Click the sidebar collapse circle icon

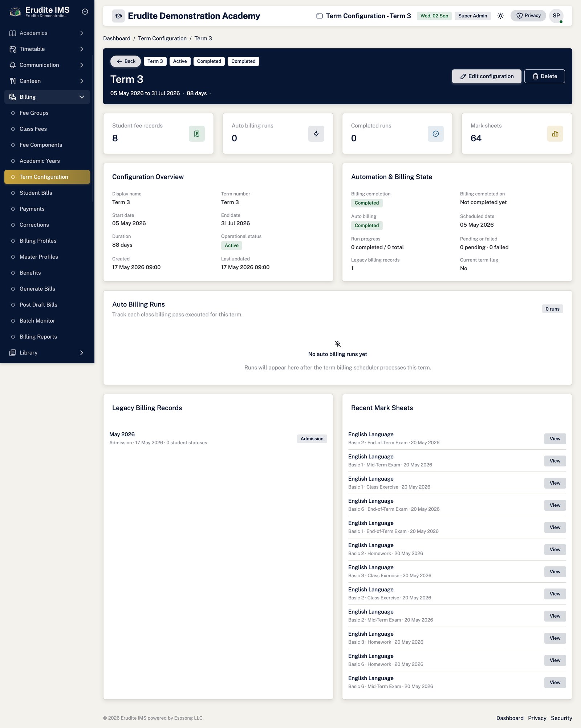coord(85,12)
